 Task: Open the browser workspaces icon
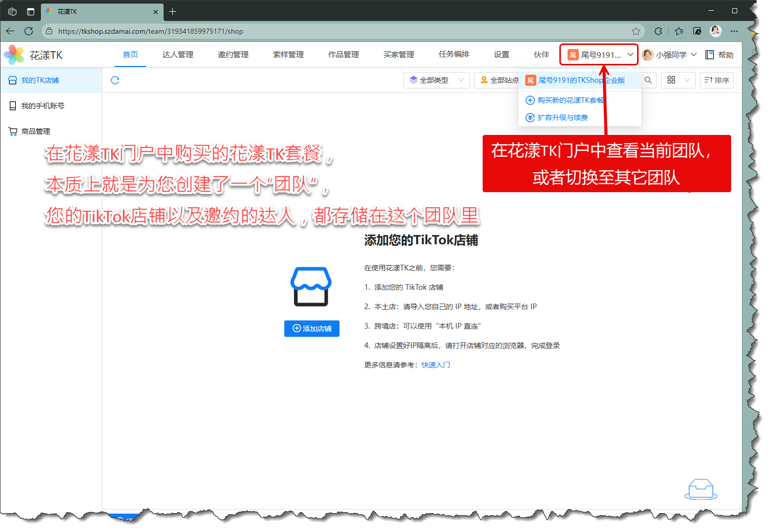(12, 11)
